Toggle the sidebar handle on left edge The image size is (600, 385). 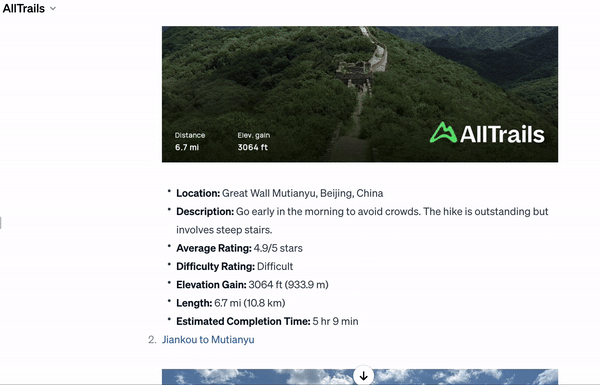click(1, 223)
